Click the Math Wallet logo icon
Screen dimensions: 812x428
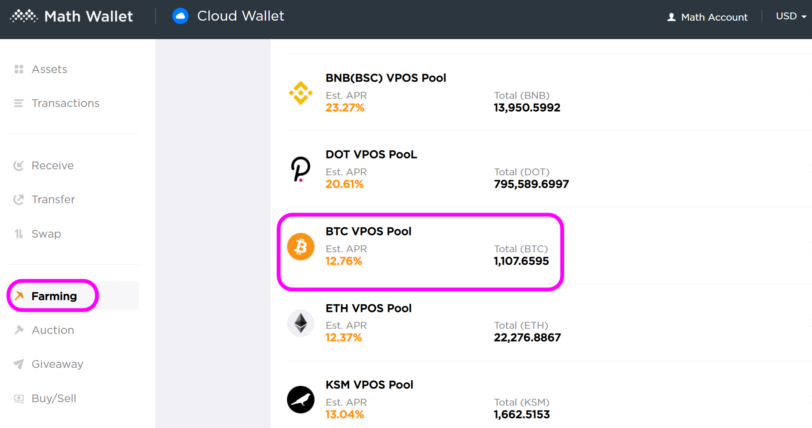coord(24,17)
